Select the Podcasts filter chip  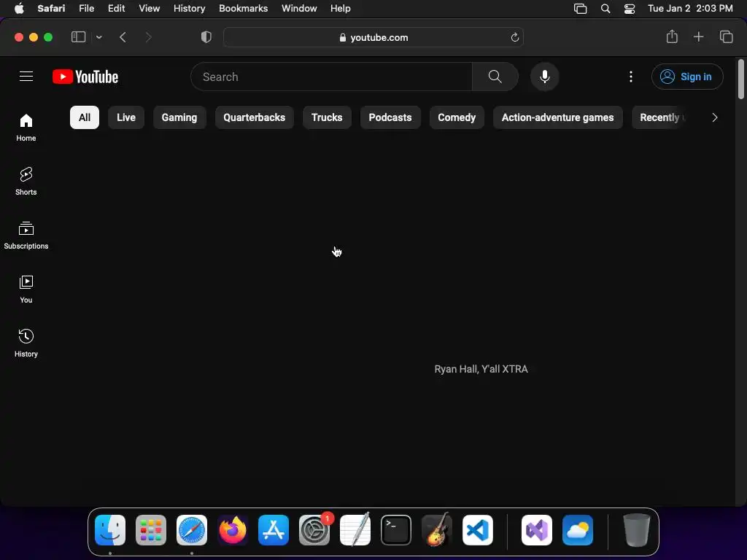click(390, 117)
